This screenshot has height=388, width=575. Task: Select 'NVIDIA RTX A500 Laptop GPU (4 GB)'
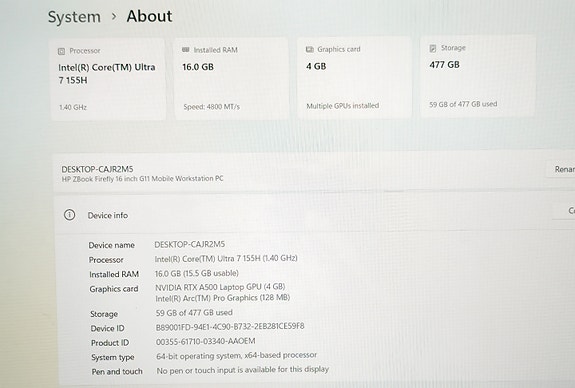(x=220, y=287)
